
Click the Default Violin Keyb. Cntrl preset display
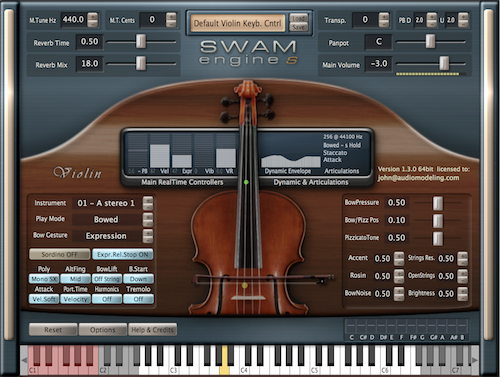[238, 23]
